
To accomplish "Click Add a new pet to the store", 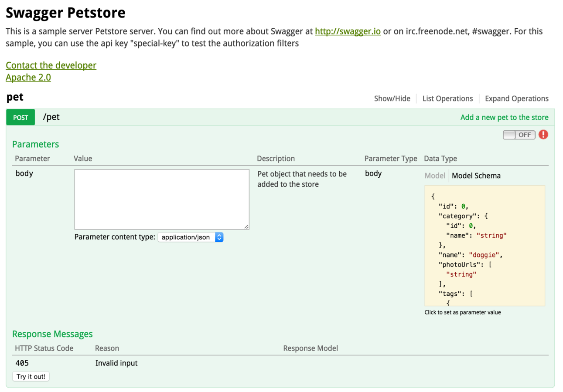I will [x=504, y=117].
